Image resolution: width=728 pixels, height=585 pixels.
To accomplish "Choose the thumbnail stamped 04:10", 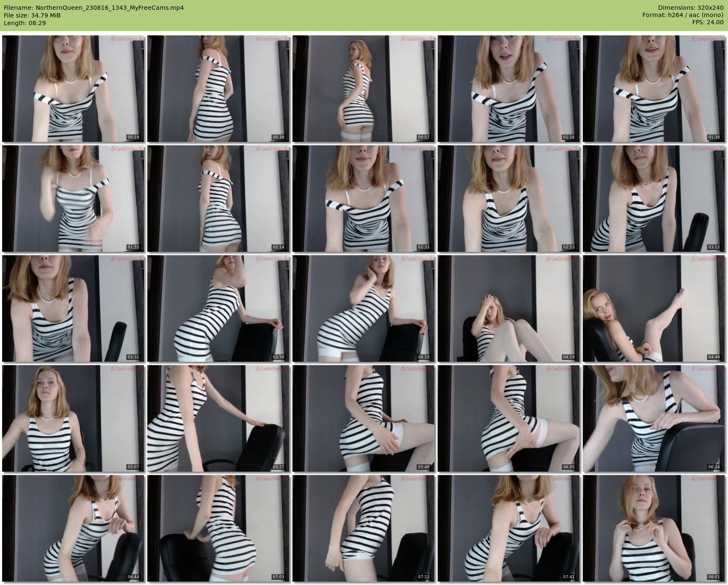I will [x=364, y=308].
